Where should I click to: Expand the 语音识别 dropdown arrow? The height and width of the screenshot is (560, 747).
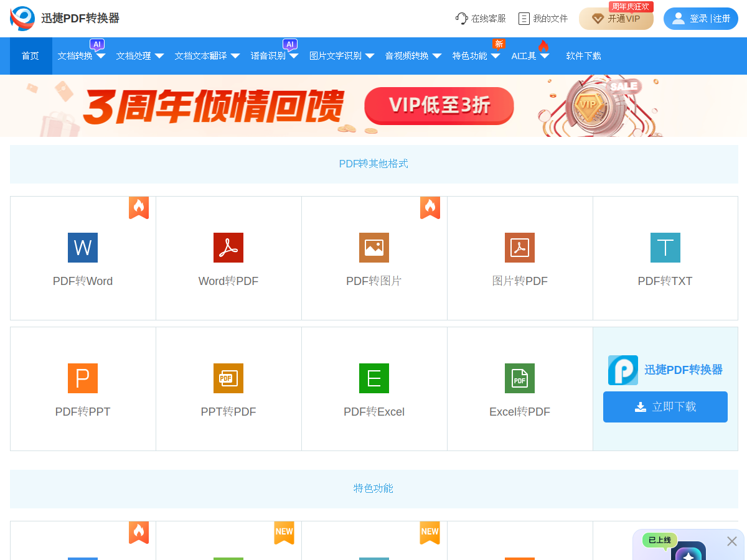pyautogui.click(x=294, y=56)
